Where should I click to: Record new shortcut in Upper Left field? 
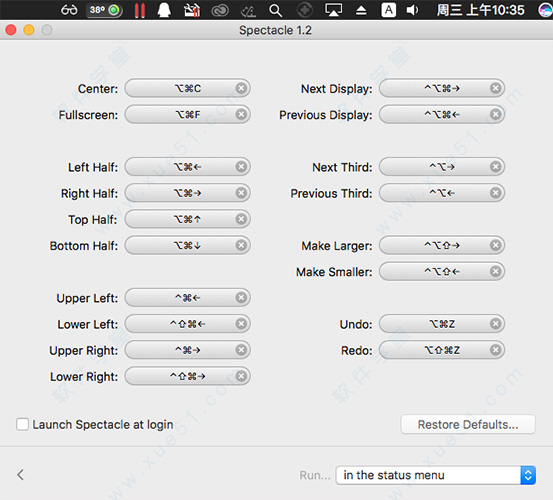[188, 298]
